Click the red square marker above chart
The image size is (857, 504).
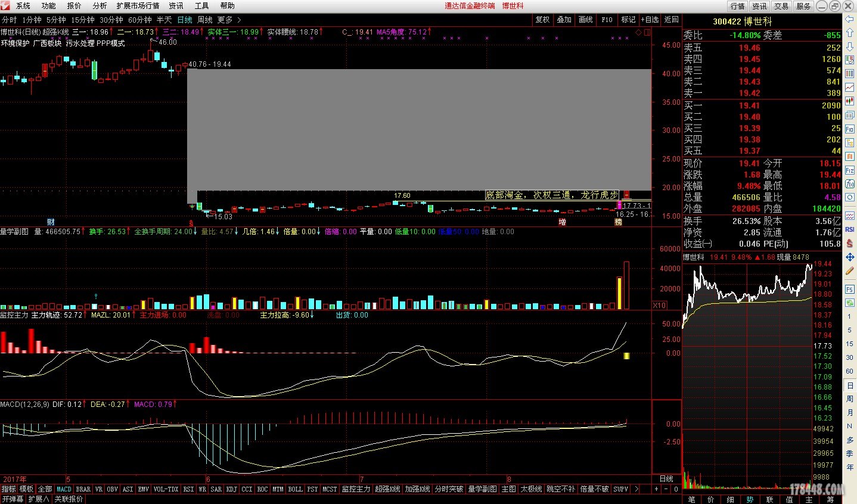(647, 32)
